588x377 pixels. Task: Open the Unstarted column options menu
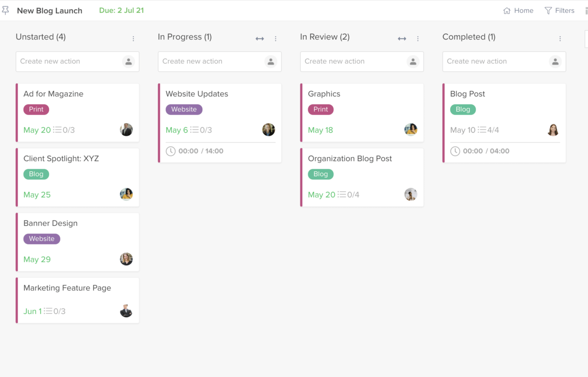point(133,38)
